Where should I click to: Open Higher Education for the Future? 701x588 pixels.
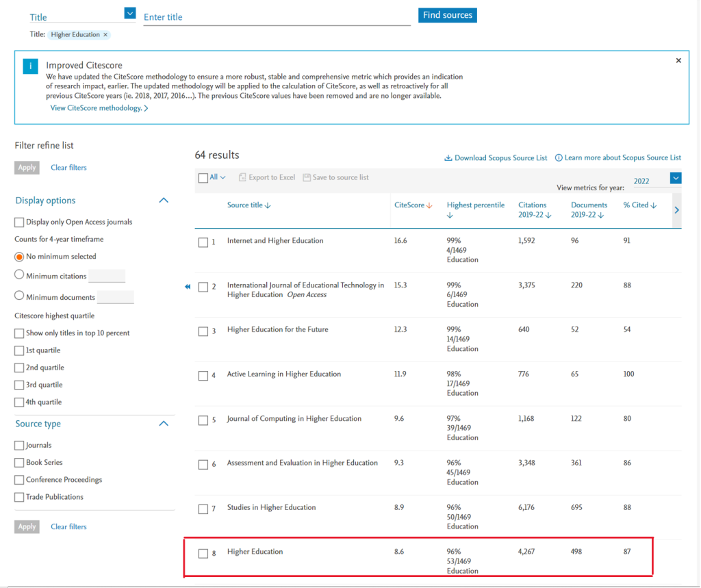278,329
